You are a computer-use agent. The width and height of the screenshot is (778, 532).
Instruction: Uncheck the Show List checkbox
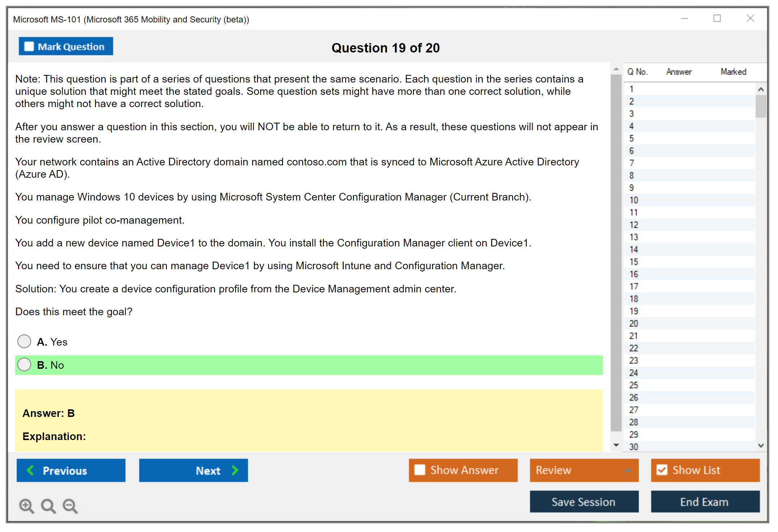pyautogui.click(x=662, y=470)
